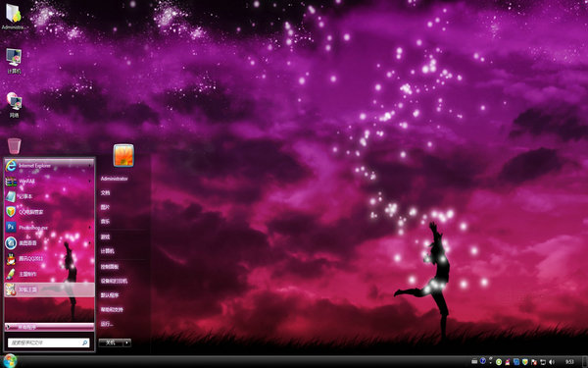Launch QQ电脑管家 from the Start menu
The height and width of the screenshot is (368, 588).
click(x=49, y=212)
